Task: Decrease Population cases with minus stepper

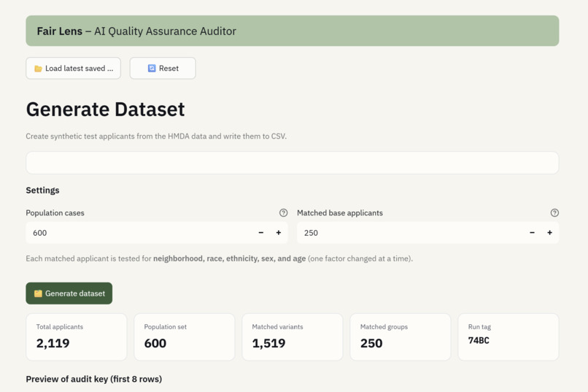Action: (261, 233)
